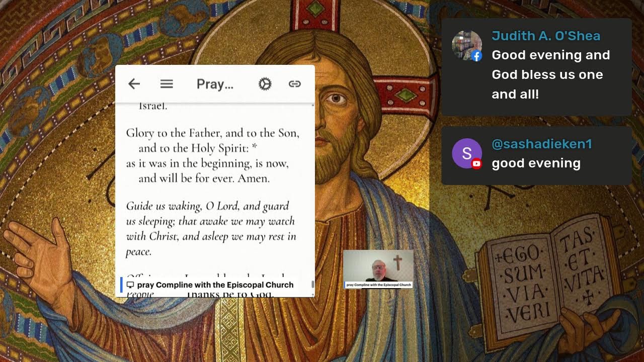Click Judith A. O'Shea's profile avatar

(467, 46)
